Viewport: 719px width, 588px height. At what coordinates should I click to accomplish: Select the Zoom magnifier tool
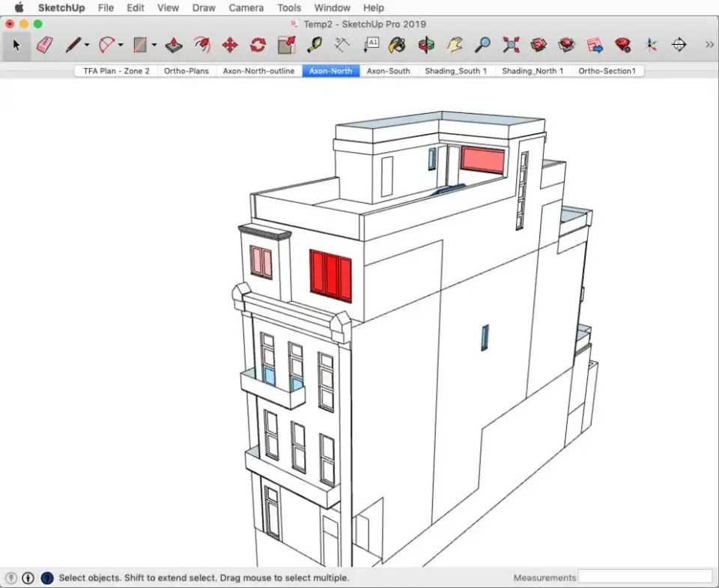pyautogui.click(x=483, y=45)
